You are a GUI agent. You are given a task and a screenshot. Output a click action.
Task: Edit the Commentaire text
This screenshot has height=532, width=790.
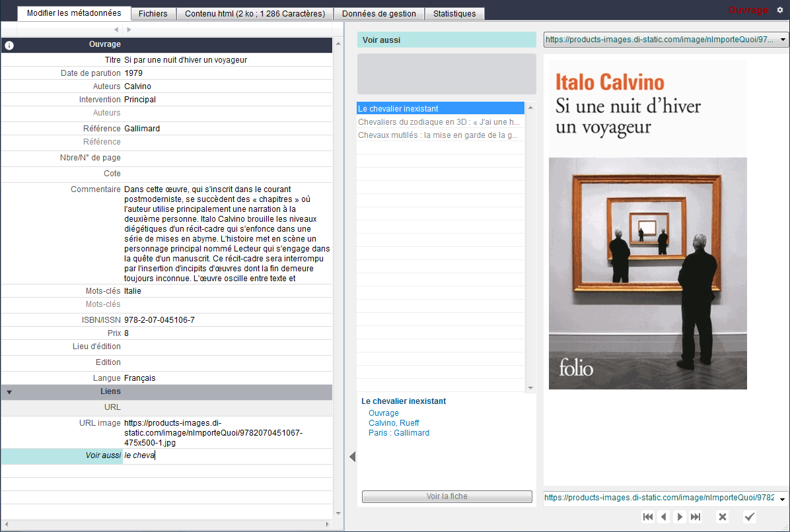point(228,234)
